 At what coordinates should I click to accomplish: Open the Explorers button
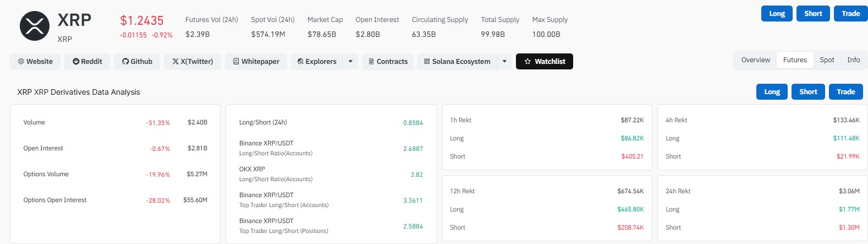coord(317,62)
